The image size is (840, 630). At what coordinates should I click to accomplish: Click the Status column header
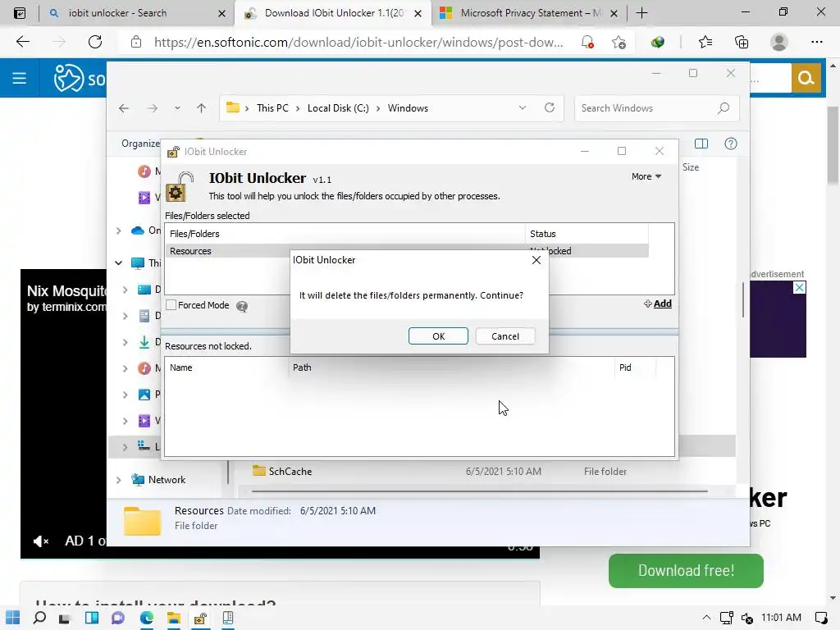pyautogui.click(x=587, y=234)
